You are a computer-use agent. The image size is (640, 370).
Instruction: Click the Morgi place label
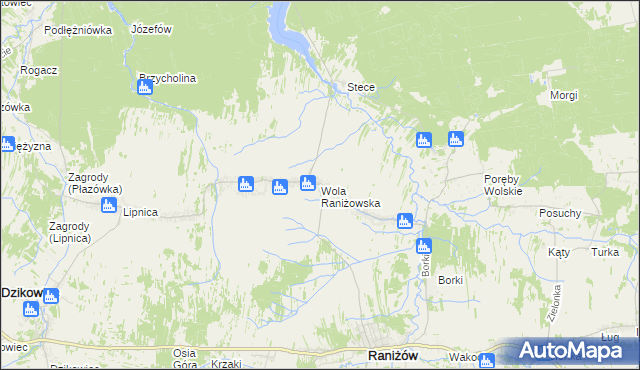(x=564, y=95)
